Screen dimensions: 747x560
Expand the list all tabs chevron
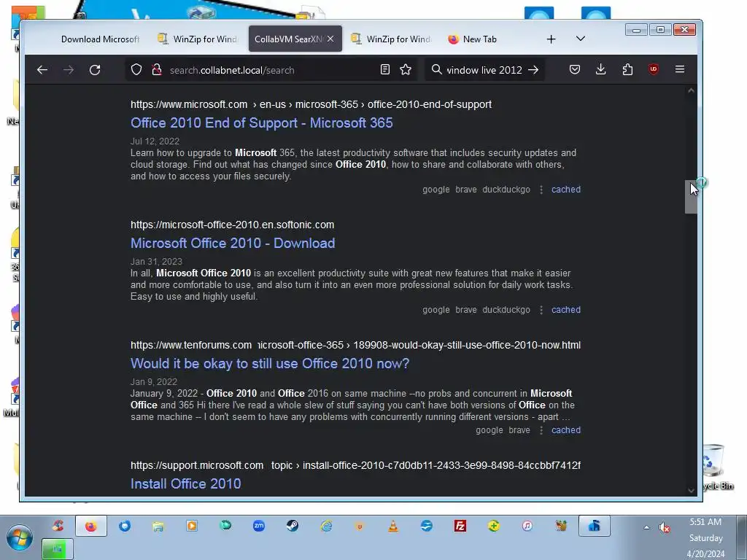580,39
